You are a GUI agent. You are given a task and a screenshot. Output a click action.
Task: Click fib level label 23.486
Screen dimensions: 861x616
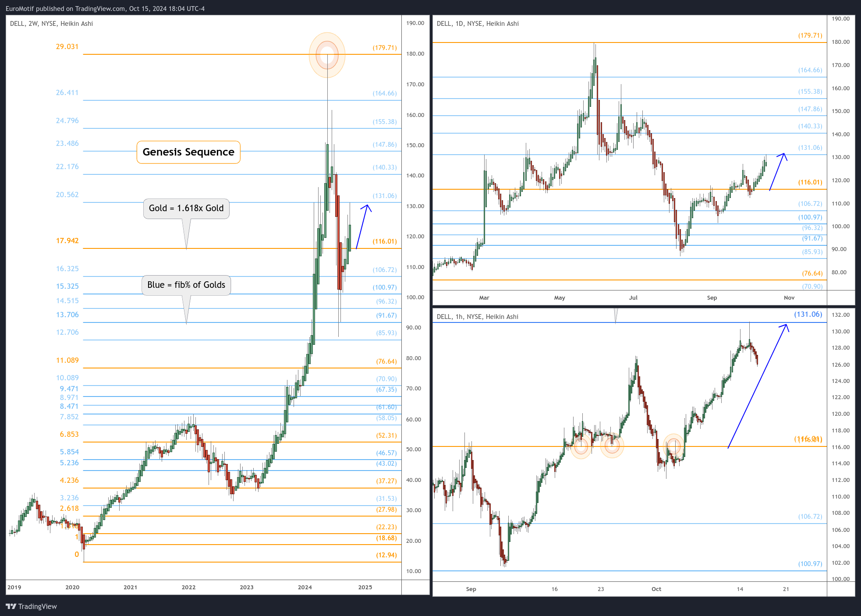coord(67,143)
